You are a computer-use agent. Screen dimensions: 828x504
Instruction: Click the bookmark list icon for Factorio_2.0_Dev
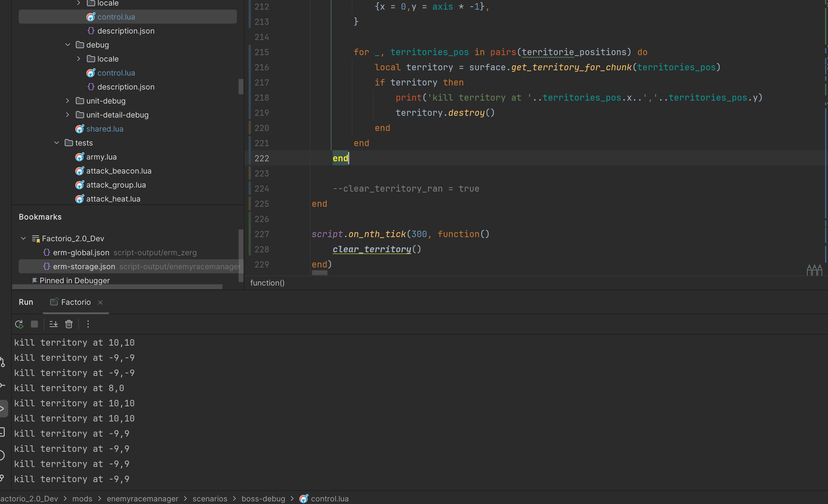pyautogui.click(x=36, y=239)
